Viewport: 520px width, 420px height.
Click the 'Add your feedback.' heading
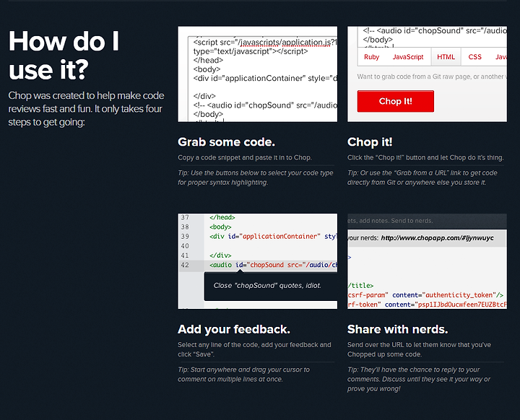tap(234, 329)
